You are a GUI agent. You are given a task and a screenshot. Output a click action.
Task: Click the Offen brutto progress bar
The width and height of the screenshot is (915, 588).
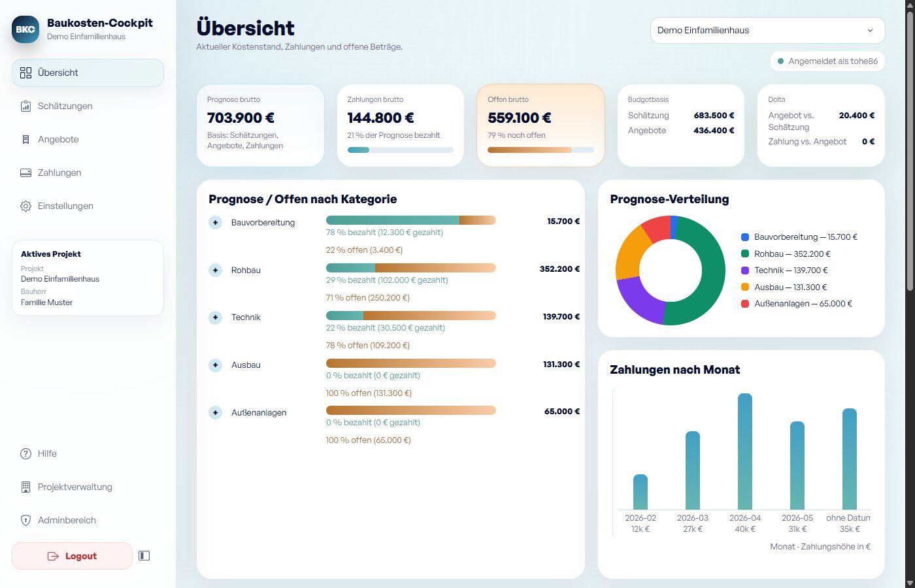[x=541, y=150]
